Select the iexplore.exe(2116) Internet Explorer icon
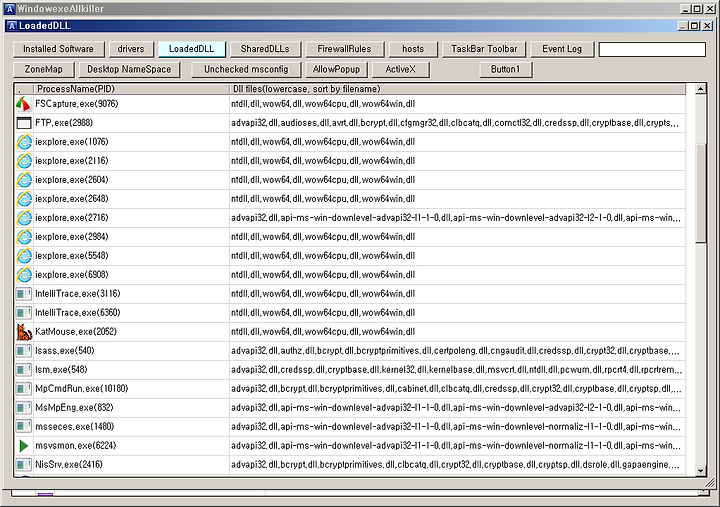The height and width of the screenshot is (507, 720). [x=24, y=161]
